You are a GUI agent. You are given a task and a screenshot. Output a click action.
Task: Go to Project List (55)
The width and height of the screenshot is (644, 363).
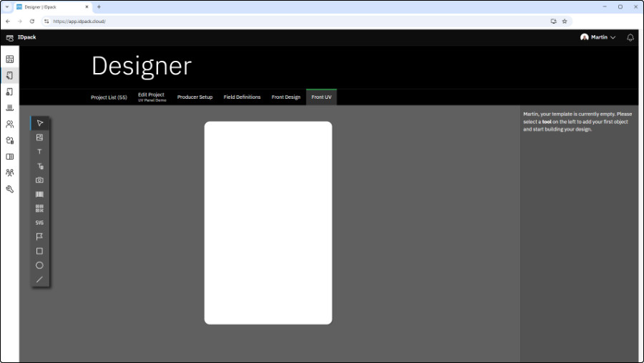[109, 97]
